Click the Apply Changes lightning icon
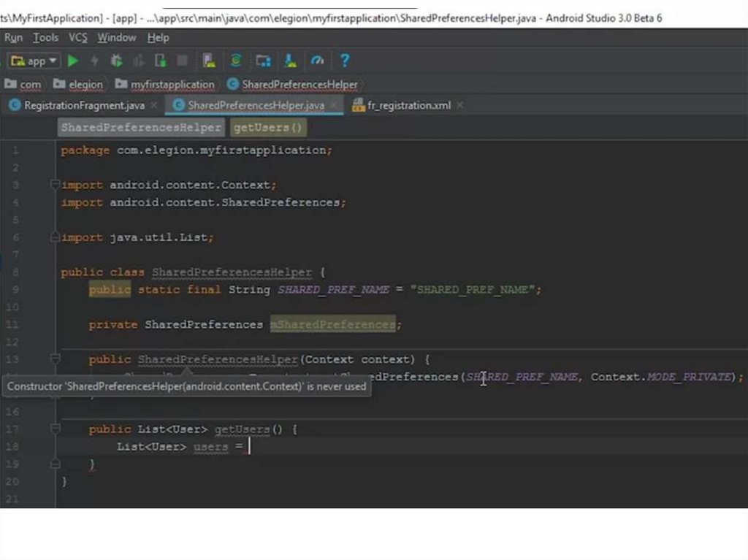 (94, 61)
